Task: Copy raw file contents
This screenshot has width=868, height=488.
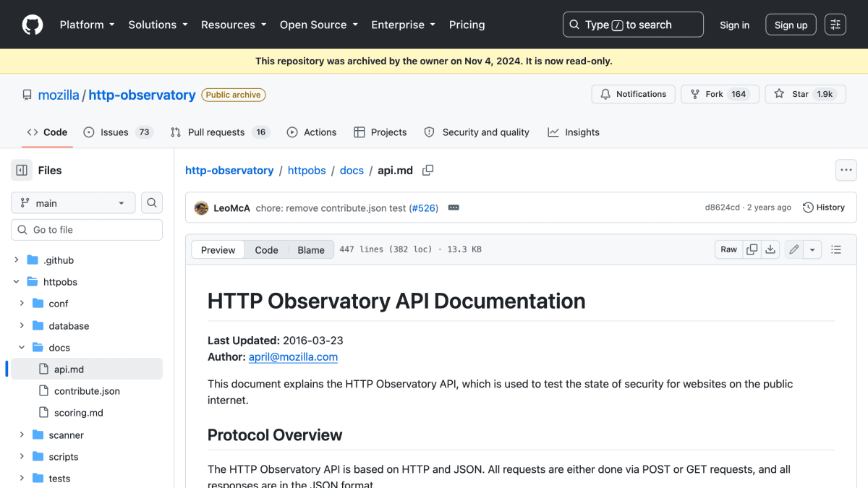Action: pos(752,249)
